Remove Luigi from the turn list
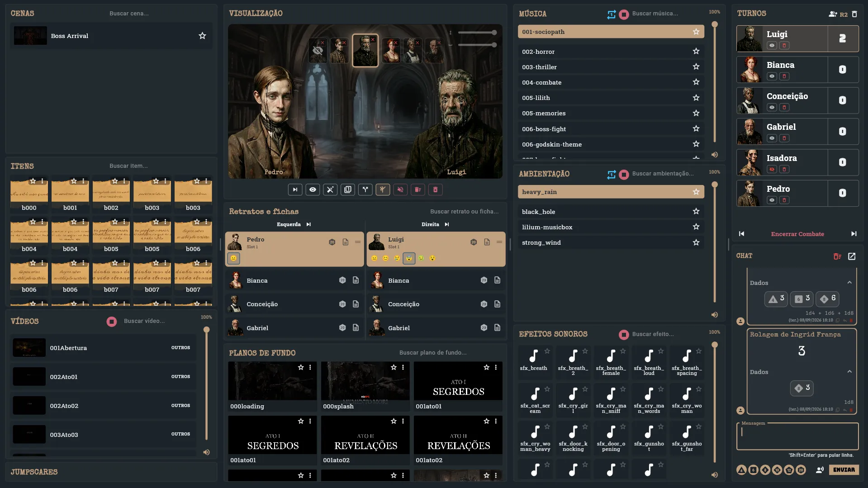 click(784, 46)
